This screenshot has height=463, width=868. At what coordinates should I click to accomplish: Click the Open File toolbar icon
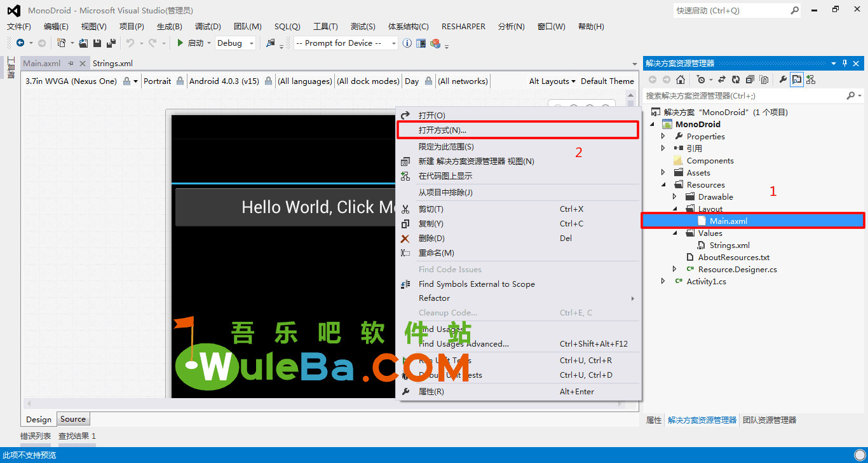point(83,43)
